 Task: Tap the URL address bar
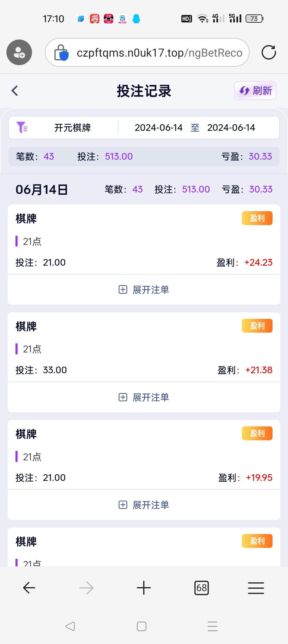point(159,53)
